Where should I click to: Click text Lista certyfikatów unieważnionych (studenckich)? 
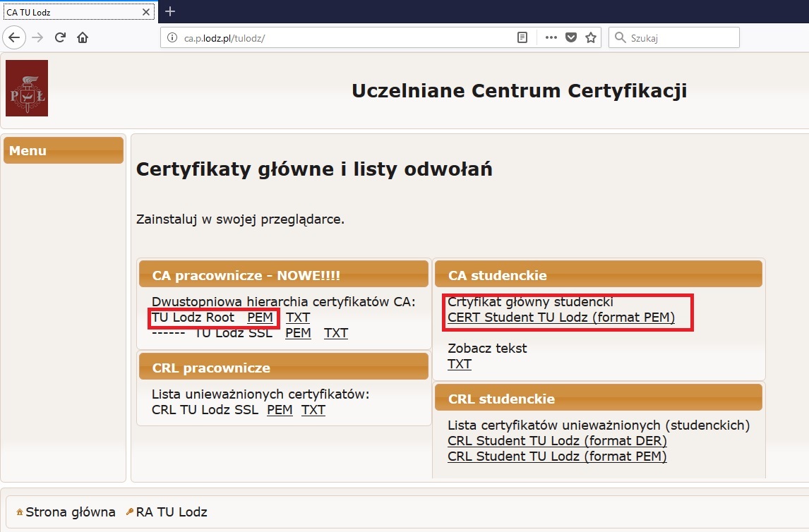(599, 425)
